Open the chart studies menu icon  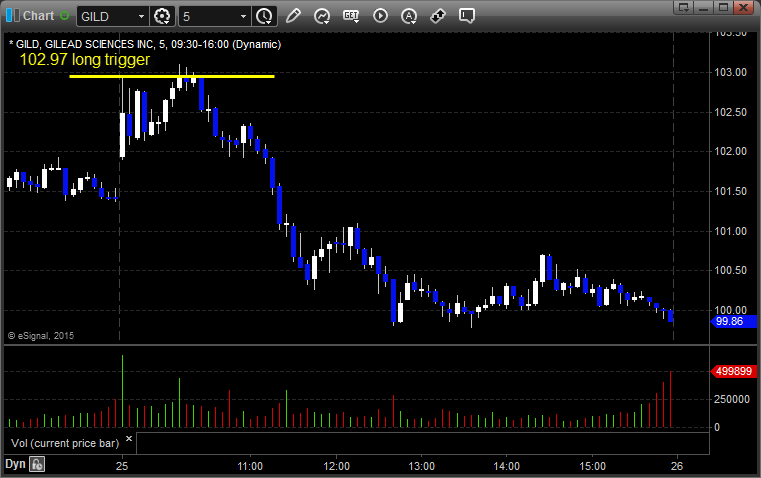322,16
